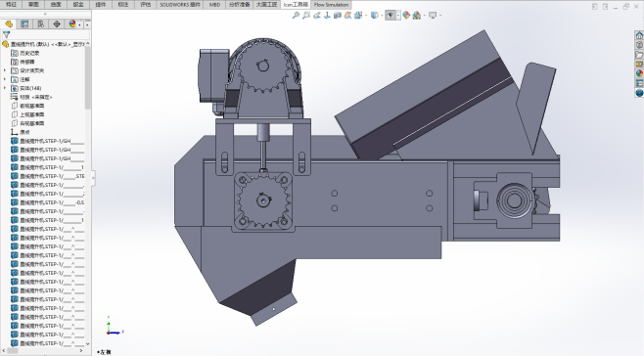Switch to the SOLIDWORKS 插件 tab
This screenshot has width=644, height=356.
pyautogui.click(x=180, y=5)
